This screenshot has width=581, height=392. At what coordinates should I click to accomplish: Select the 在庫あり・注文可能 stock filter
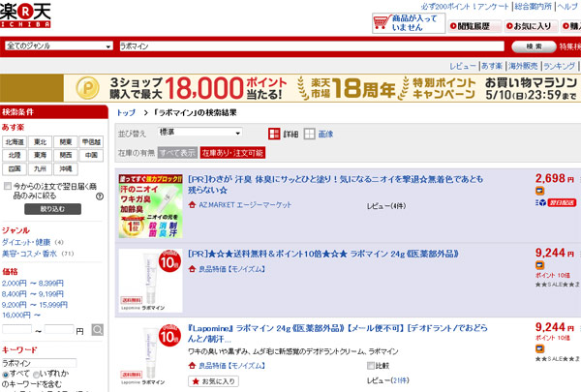(232, 153)
